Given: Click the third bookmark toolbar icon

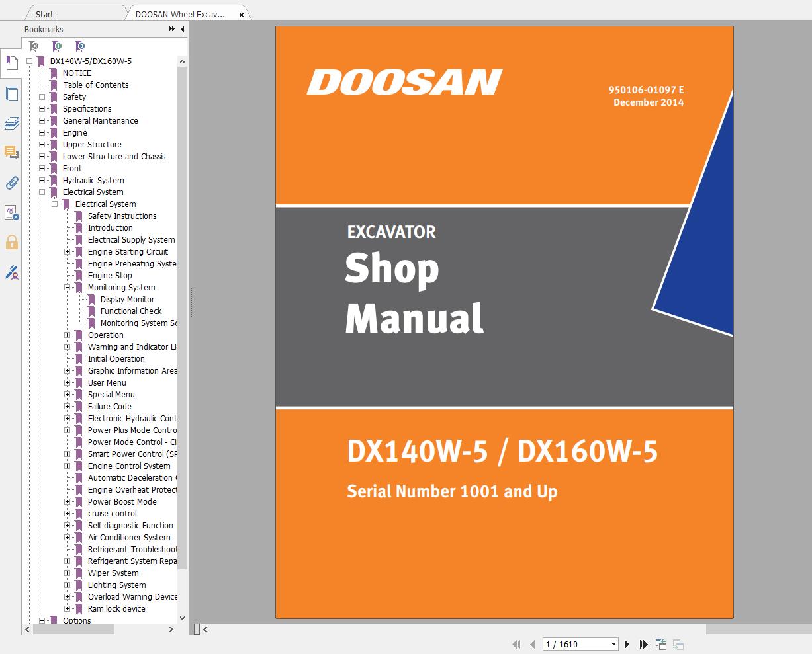Looking at the screenshot, I should pyautogui.click(x=79, y=46).
